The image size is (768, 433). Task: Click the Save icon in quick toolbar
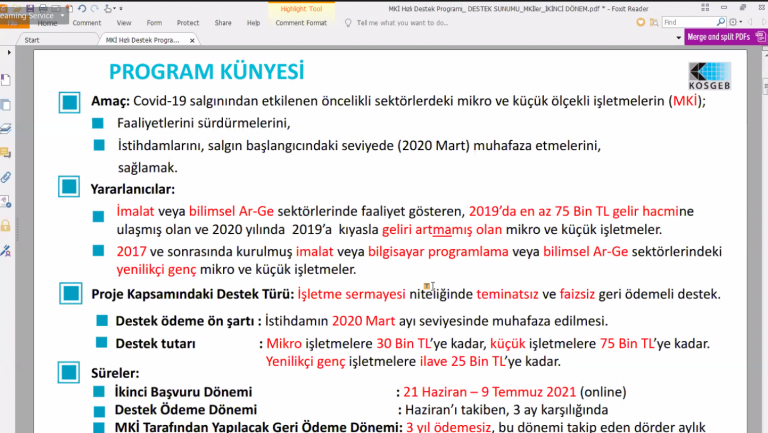coord(30,8)
